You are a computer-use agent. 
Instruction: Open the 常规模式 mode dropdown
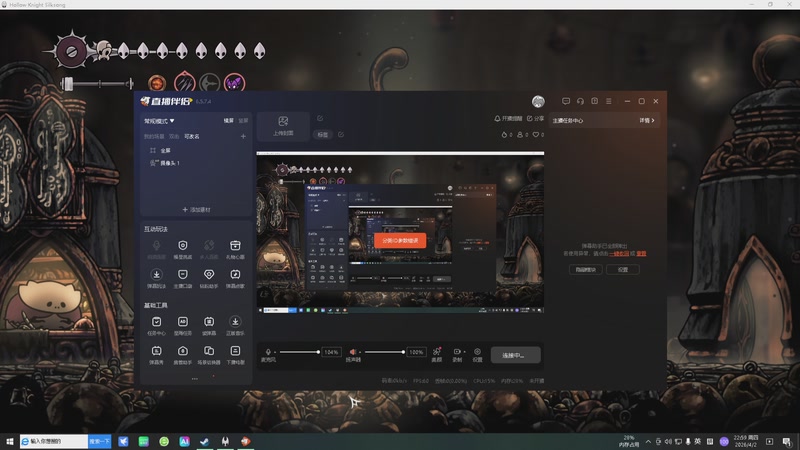tap(159, 121)
